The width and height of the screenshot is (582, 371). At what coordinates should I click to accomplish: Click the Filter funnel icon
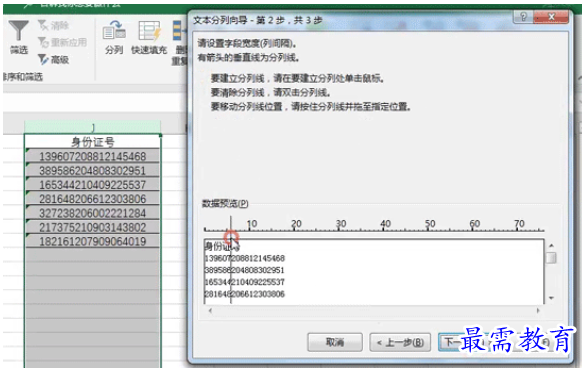pos(19,30)
